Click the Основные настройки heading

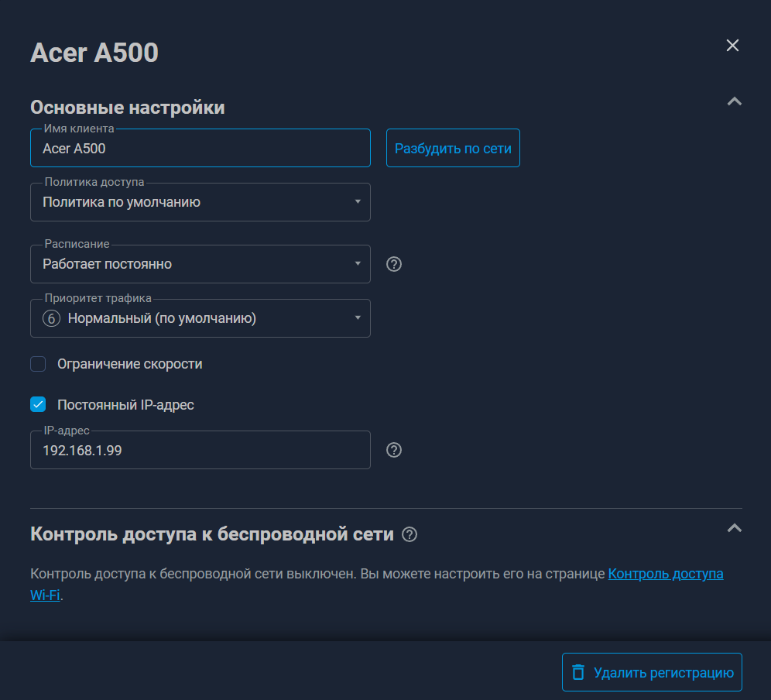click(x=128, y=107)
